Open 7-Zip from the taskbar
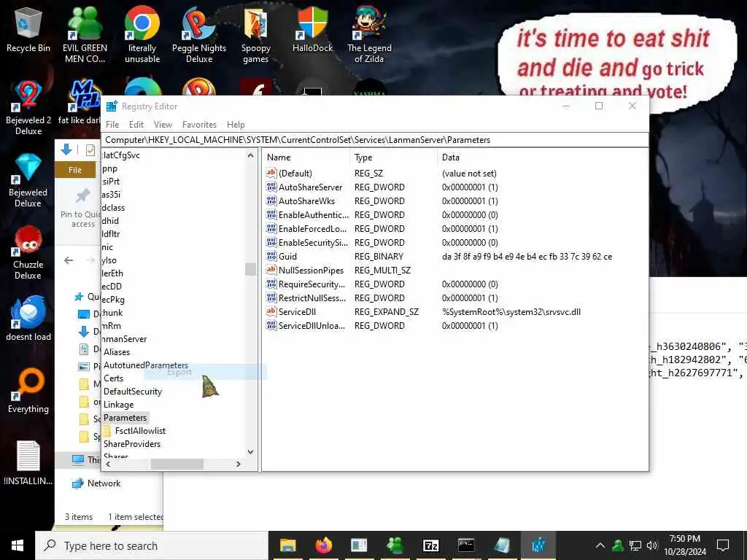This screenshot has height=560, width=747. click(x=430, y=545)
